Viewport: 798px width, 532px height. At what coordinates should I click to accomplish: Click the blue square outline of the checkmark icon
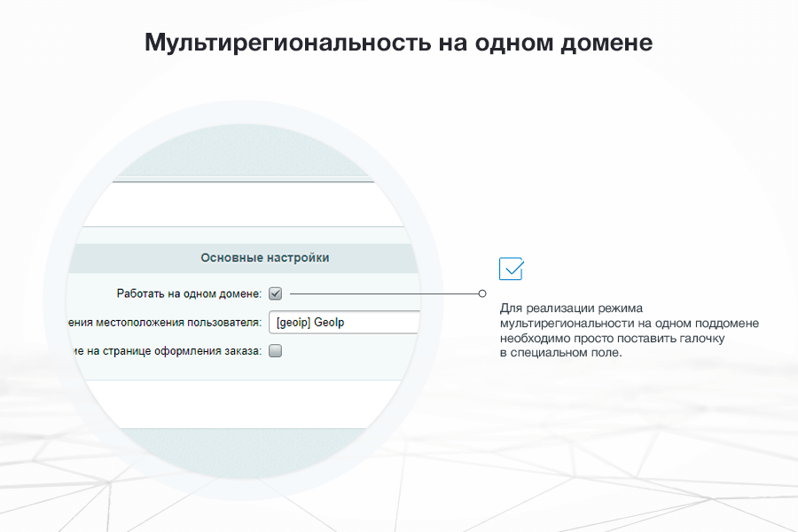click(x=511, y=268)
